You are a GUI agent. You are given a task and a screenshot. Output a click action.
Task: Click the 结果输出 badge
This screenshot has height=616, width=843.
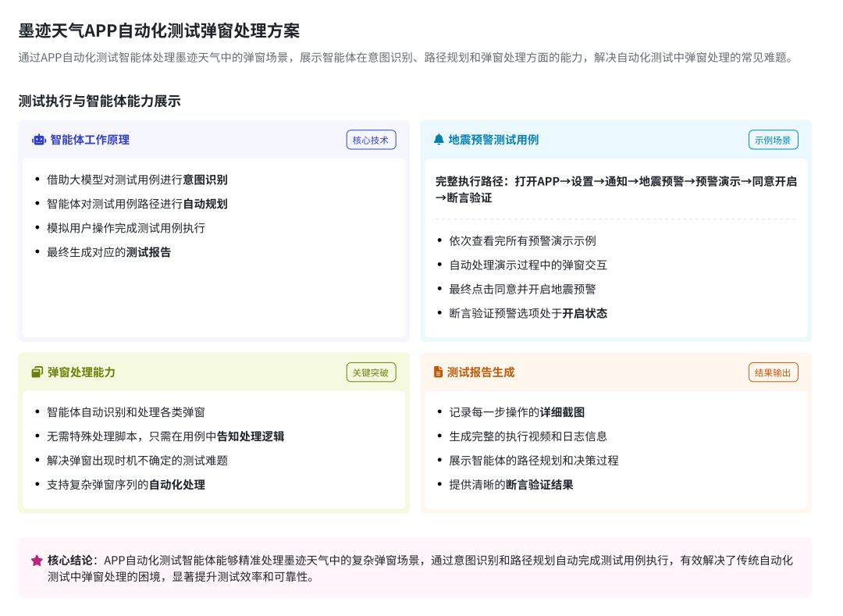(774, 372)
